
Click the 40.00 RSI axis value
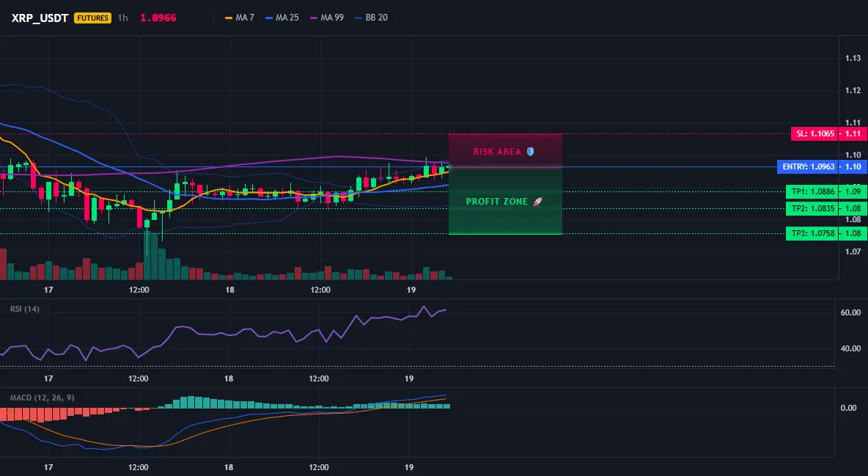[x=850, y=348]
